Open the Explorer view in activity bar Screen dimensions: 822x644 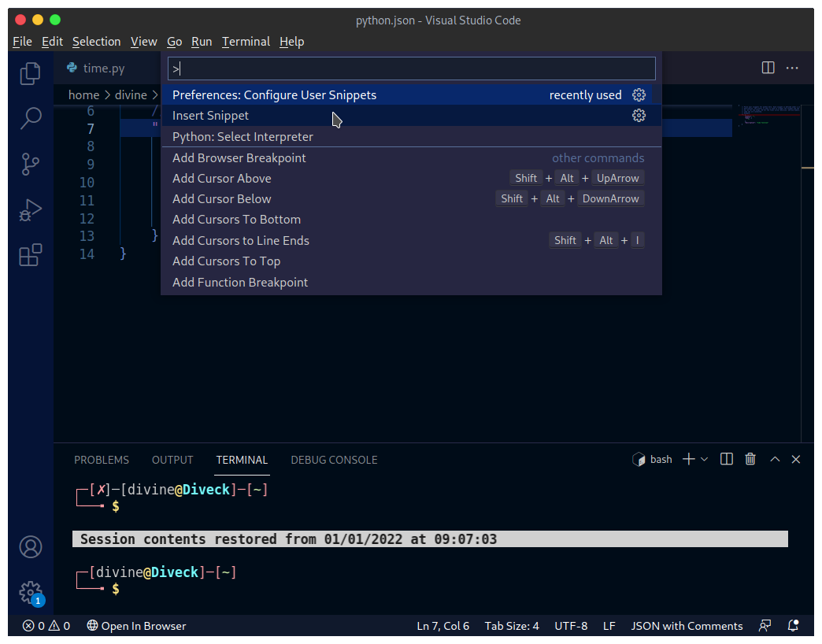[x=31, y=73]
